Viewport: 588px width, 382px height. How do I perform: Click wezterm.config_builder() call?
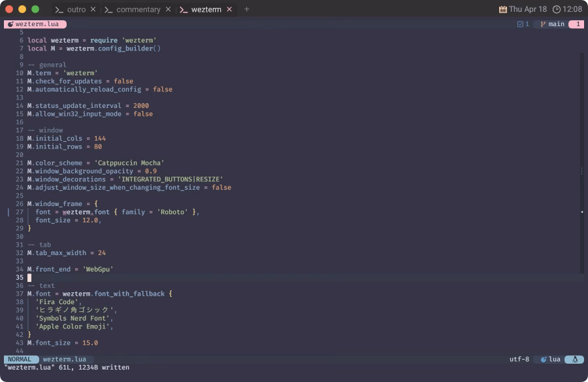pyautogui.click(x=113, y=48)
